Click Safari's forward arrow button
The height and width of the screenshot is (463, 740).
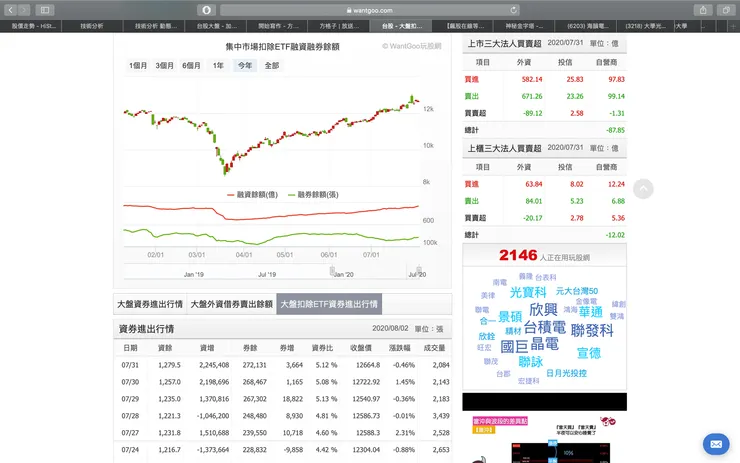(x=24, y=9)
